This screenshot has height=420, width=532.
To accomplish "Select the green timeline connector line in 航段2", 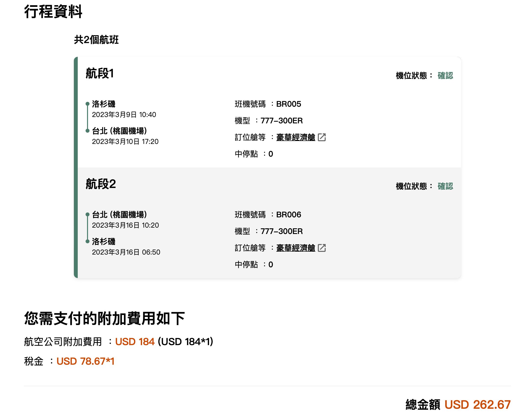I will 88,228.
